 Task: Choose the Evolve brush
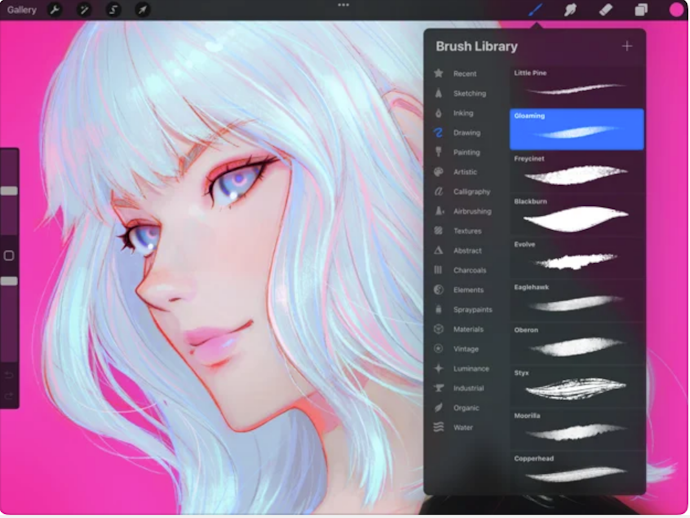[577, 258]
